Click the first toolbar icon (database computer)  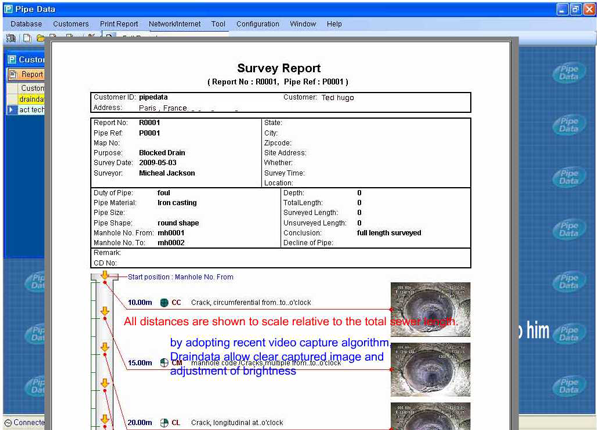[11, 38]
